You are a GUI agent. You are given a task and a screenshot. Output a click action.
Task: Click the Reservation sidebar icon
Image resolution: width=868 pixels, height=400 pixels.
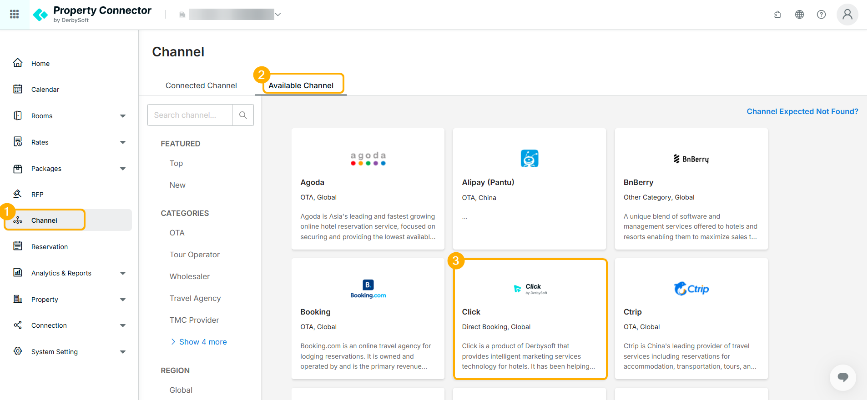[18, 246]
